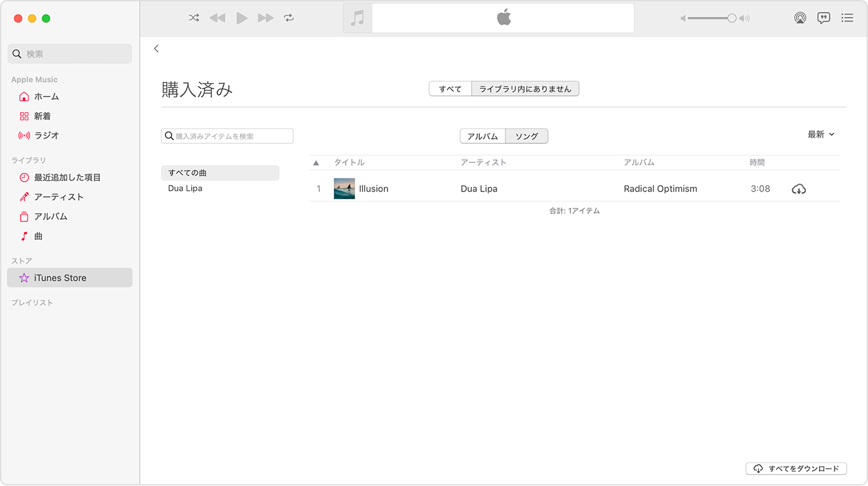Click the Apple logo in the display

click(503, 17)
